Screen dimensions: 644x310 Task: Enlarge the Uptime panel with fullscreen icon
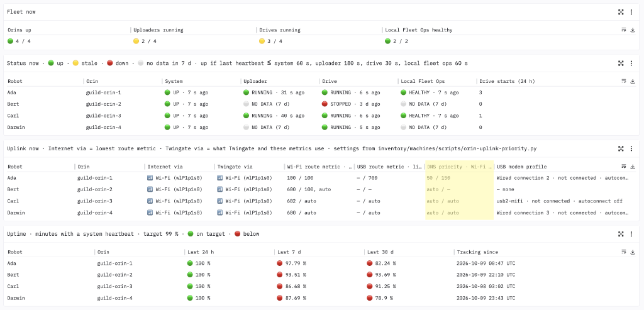click(621, 234)
